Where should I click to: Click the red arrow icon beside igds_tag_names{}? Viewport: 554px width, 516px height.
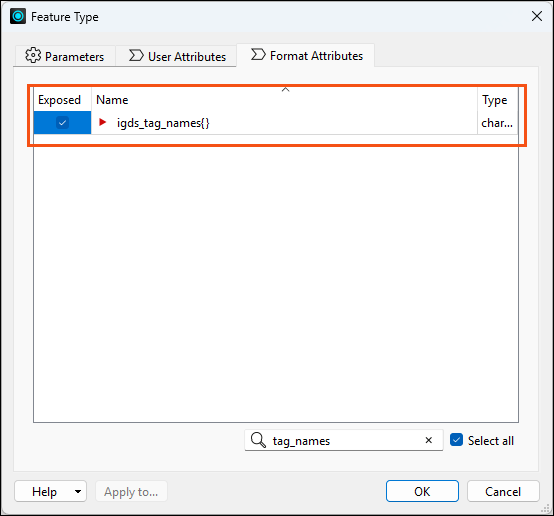pos(102,122)
